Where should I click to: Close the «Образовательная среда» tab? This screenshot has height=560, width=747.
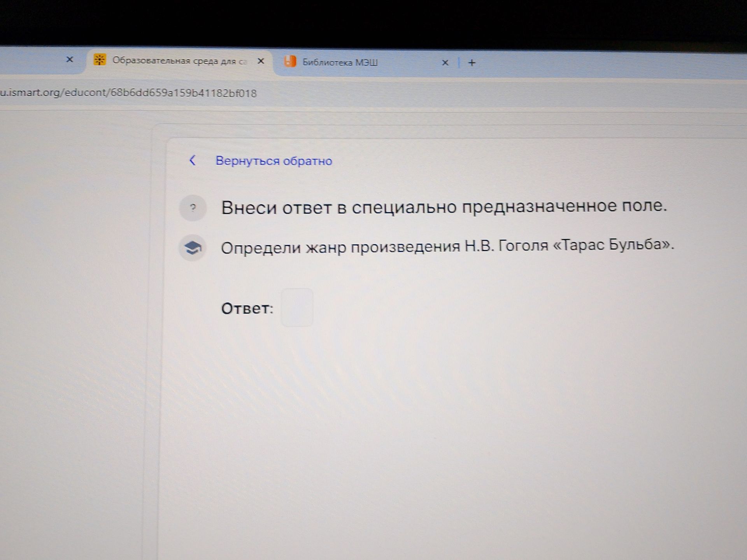coord(261,61)
